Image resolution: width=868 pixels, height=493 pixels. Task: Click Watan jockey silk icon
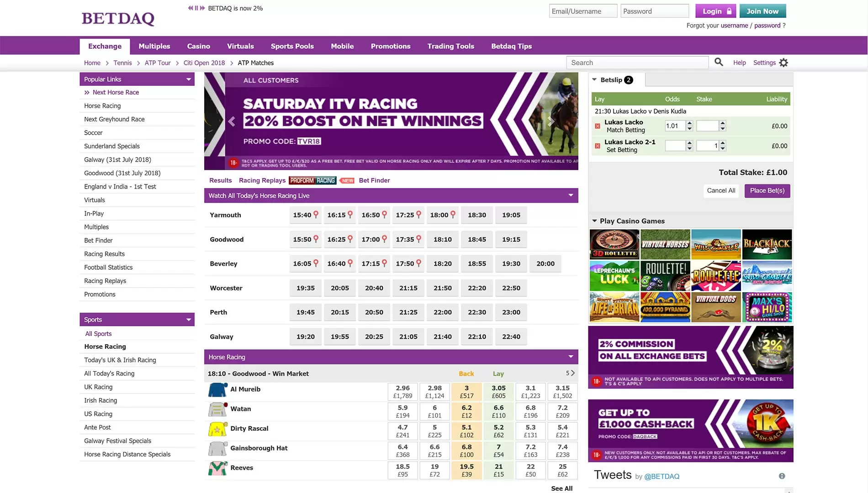(217, 409)
